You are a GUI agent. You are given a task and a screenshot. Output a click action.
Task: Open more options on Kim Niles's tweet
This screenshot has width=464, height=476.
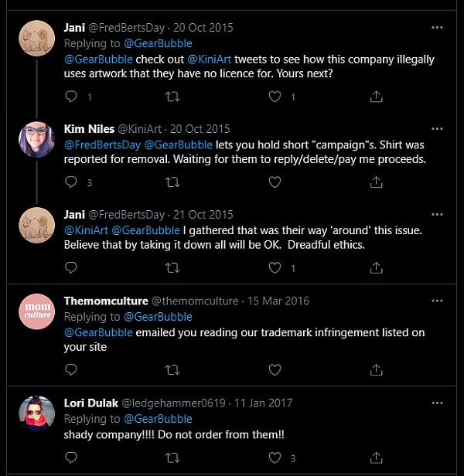[438, 128]
